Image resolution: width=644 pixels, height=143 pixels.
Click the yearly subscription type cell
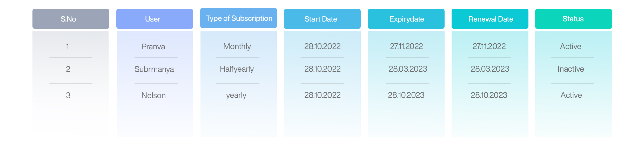tap(236, 96)
